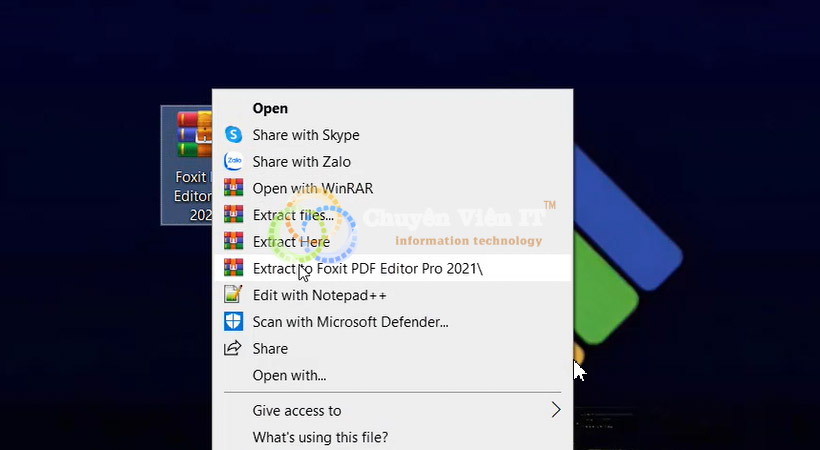Select the Share menu entry
Viewport: 820px width, 450px height.
point(392,348)
